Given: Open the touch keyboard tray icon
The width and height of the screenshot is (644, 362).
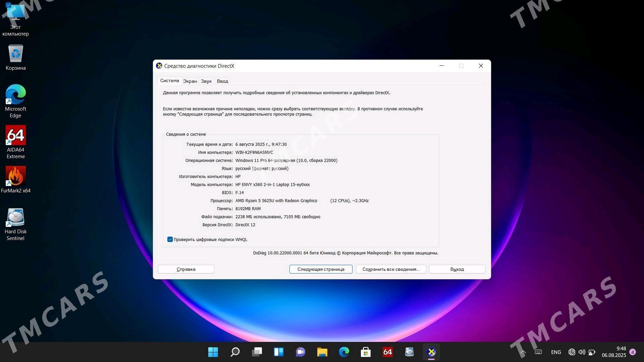Looking at the screenshot, I should (538, 352).
